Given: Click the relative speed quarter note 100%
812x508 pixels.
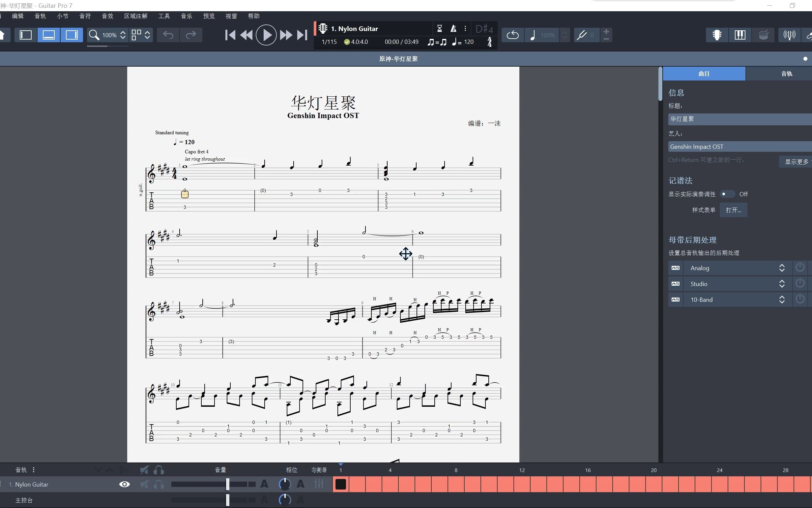Looking at the screenshot, I should 542,35.
